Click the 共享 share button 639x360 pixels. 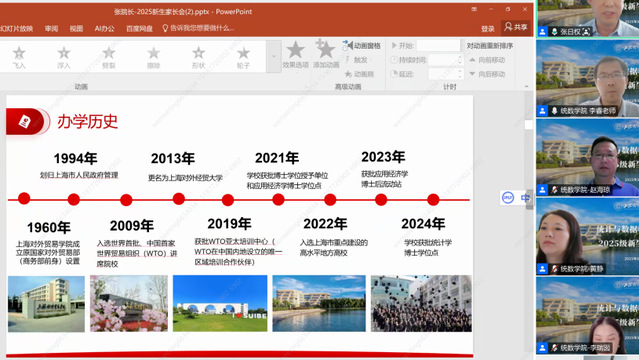[x=516, y=27]
